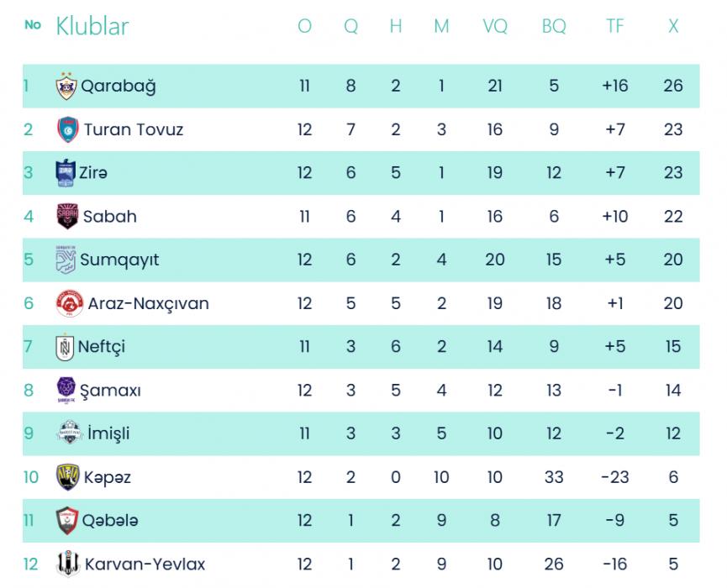The width and height of the screenshot is (727, 588).
Task: Click the X points column header
Action: click(672, 26)
